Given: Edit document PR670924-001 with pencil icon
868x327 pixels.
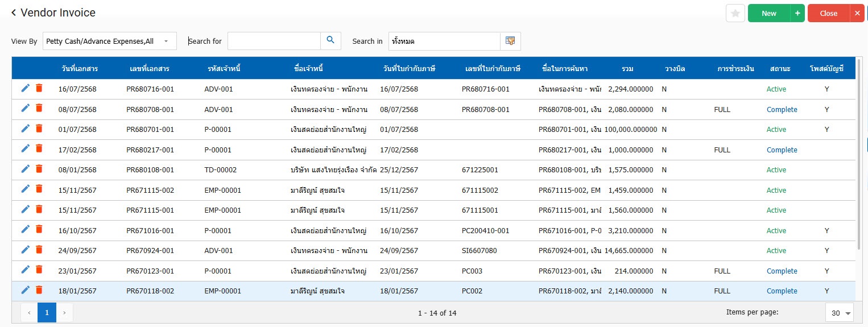Looking at the screenshot, I should (25, 250).
